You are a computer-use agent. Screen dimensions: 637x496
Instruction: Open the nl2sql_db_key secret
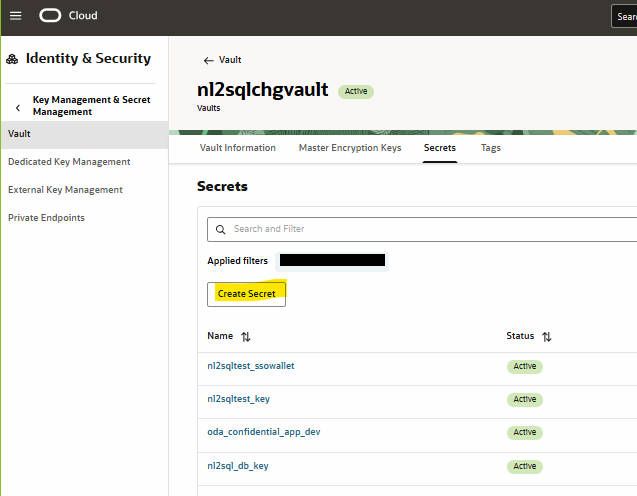point(238,466)
